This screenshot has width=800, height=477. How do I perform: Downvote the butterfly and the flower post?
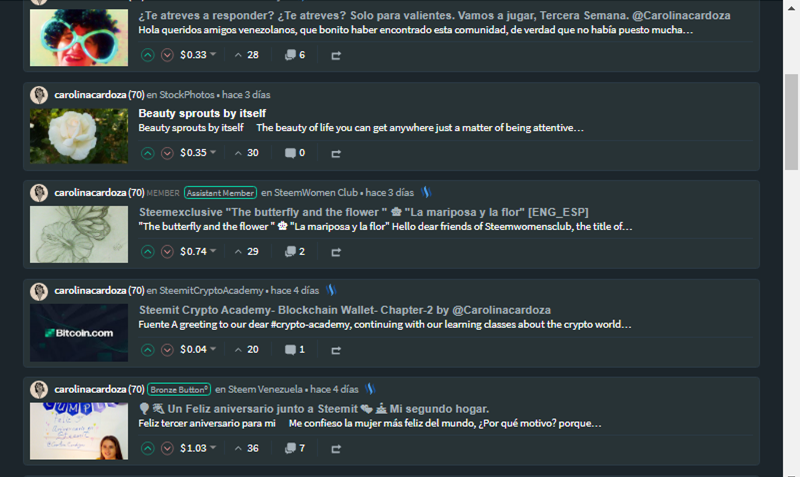click(167, 252)
